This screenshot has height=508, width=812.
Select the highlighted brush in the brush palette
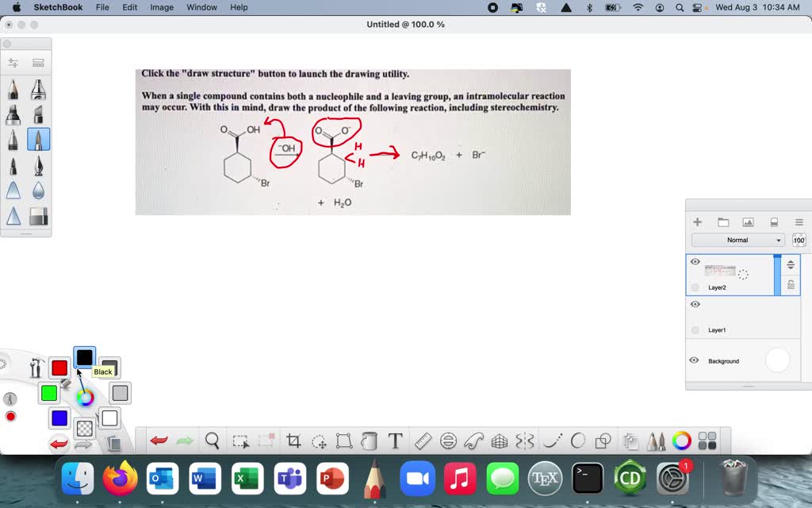click(37, 139)
